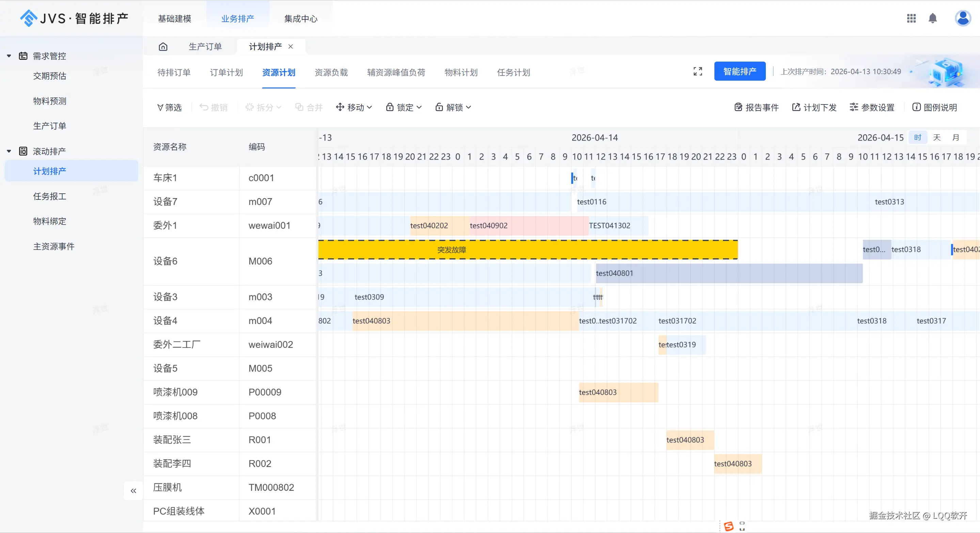980x533 pixels.
Task: Switch timeline scale to 天 (day)
Action: pyautogui.click(x=937, y=138)
